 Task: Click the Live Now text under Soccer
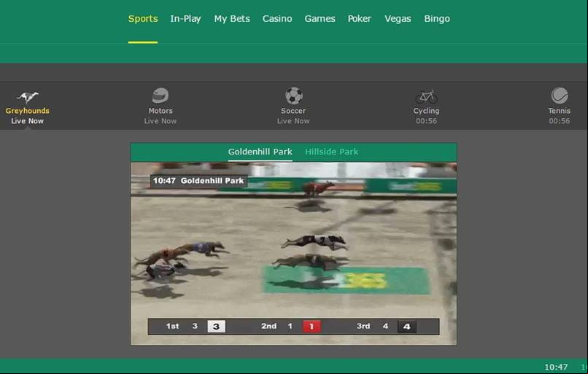coord(293,121)
